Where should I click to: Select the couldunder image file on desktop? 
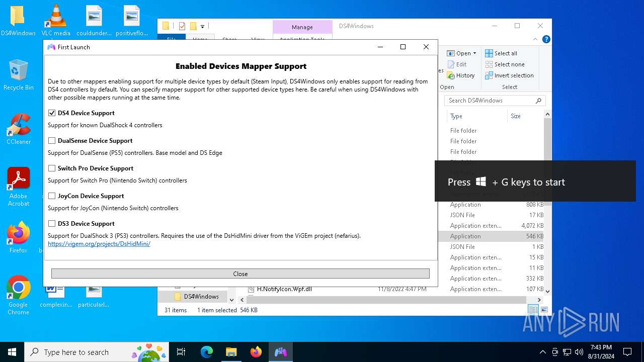94,22
